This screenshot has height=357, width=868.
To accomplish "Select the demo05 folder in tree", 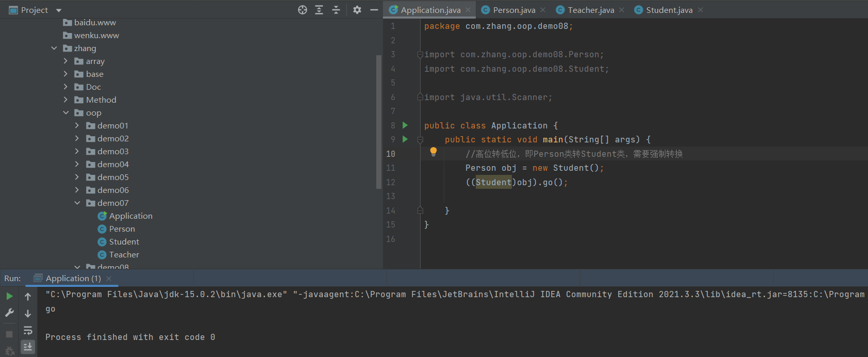I will click(107, 177).
